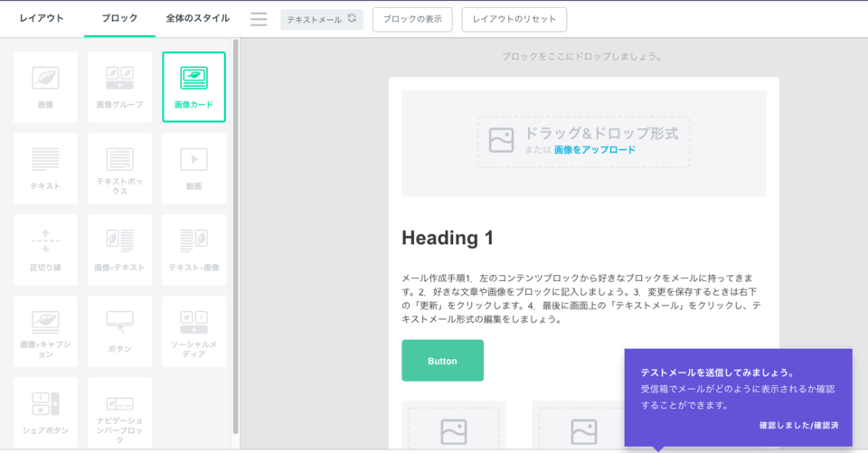
Task: Click second image placeholder below Button
Action: (x=583, y=431)
